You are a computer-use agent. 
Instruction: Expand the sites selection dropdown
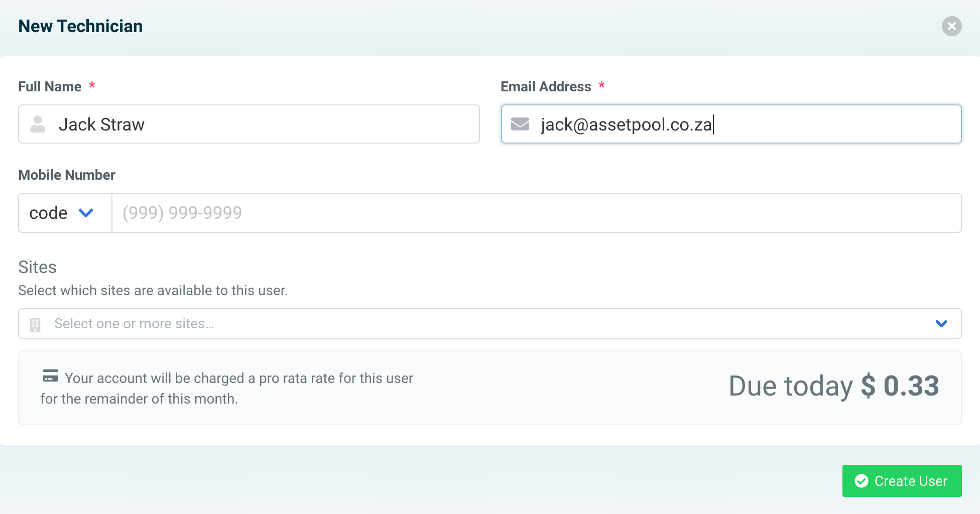point(941,324)
